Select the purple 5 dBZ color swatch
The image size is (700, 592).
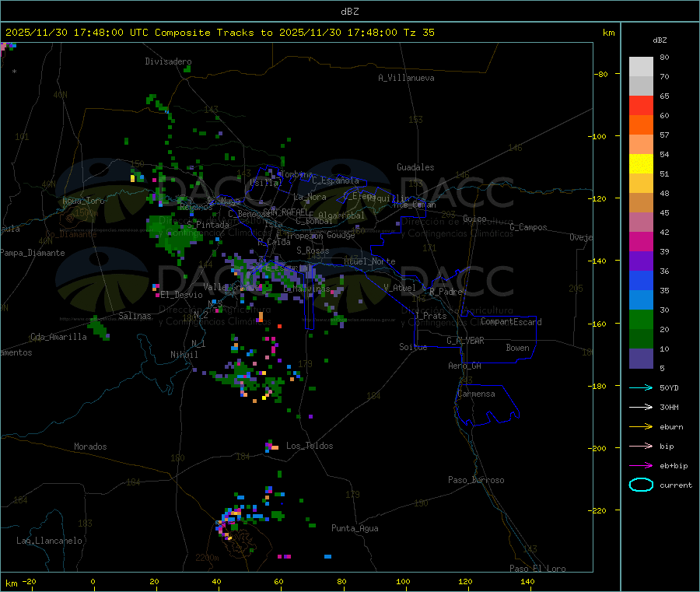pyautogui.click(x=641, y=359)
